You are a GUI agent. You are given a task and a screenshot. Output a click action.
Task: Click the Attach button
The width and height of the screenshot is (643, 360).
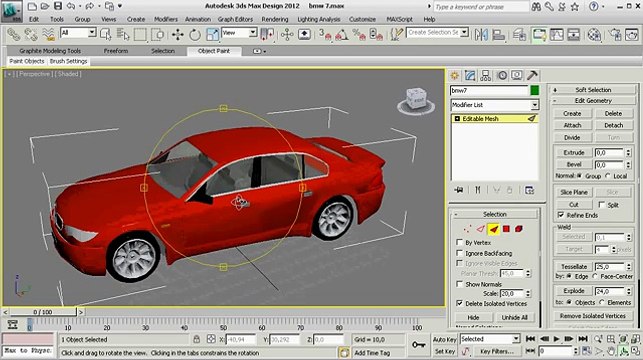click(x=572, y=125)
